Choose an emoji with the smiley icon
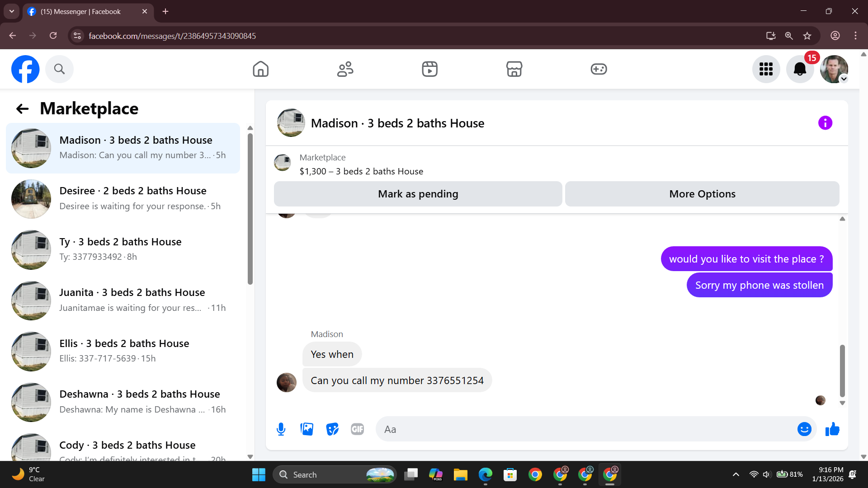This screenshot has height=488, width=868. 804,429
